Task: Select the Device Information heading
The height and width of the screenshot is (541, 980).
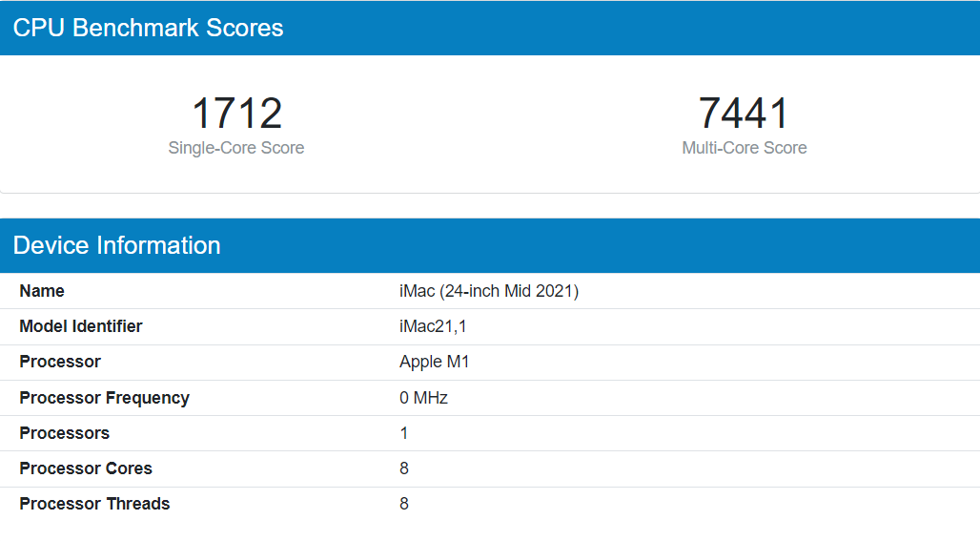Action: [x=117, y=246]
